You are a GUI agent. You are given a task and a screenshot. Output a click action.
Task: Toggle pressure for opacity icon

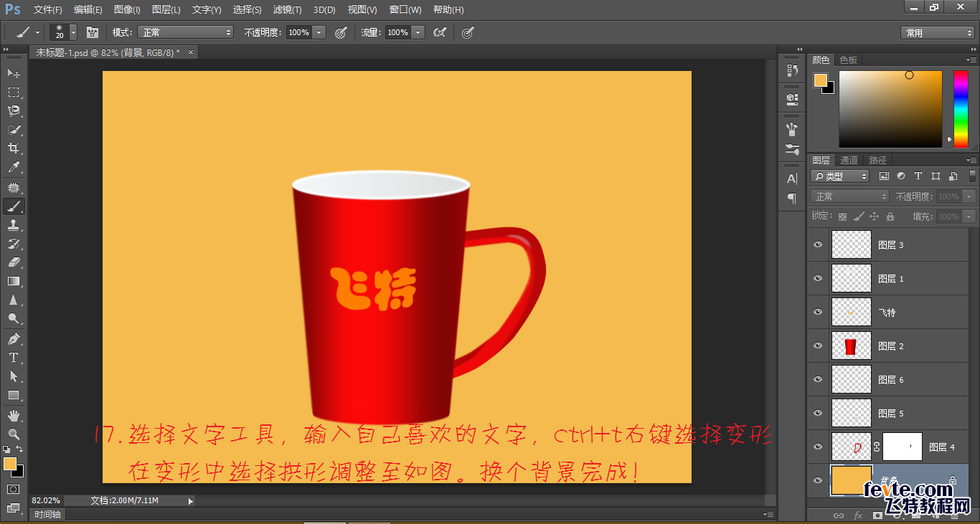pyautogui.click(x=341, y=32)
